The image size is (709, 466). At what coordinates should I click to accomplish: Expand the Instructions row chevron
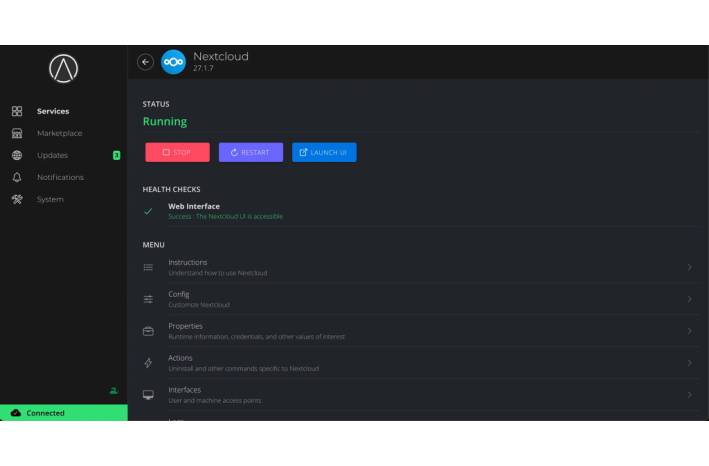tap(689, 267)
